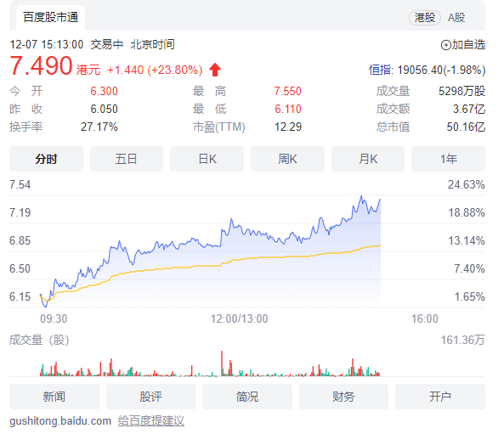Switch to the A股 market toggle
The height and width of the screenshot is (434, 504).
(x=456, y=18)
